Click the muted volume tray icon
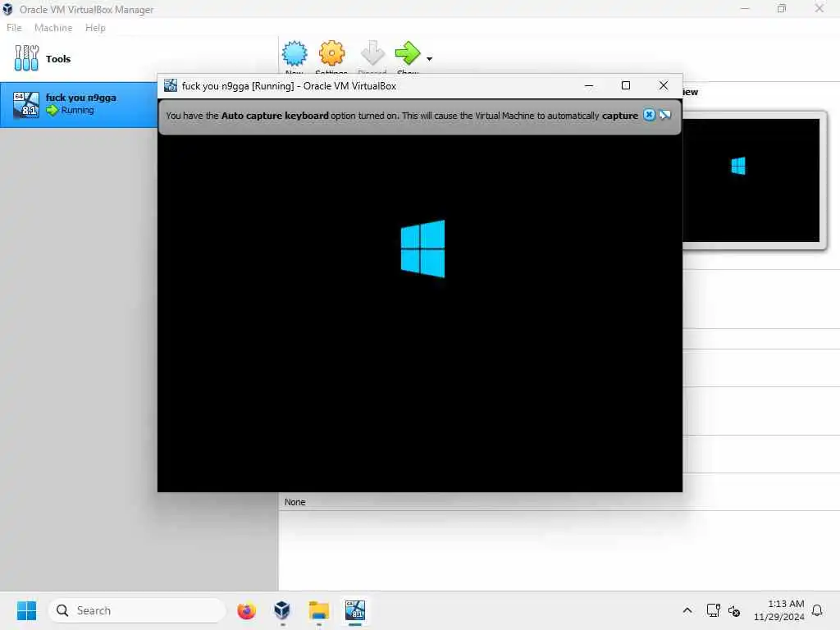The height and width of the screenshot is (630, 840). (734, 610)
